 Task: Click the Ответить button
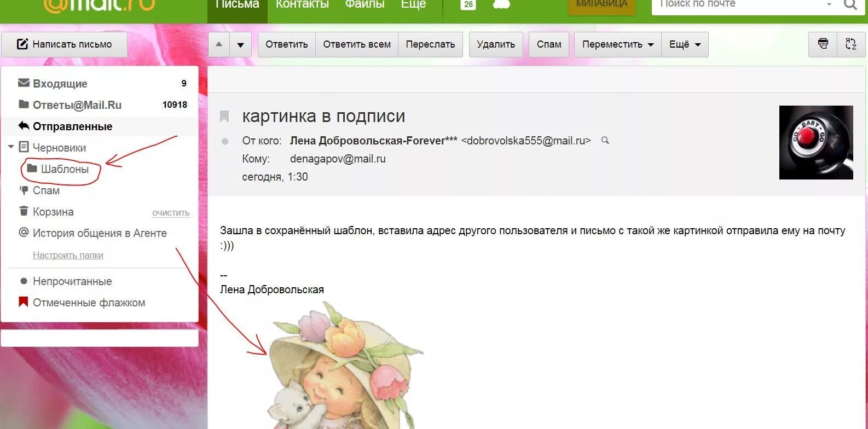pos(287,44)
